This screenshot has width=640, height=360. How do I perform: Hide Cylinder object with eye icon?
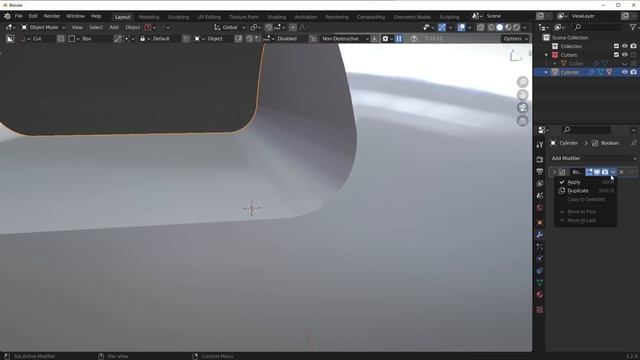[625, 72]
